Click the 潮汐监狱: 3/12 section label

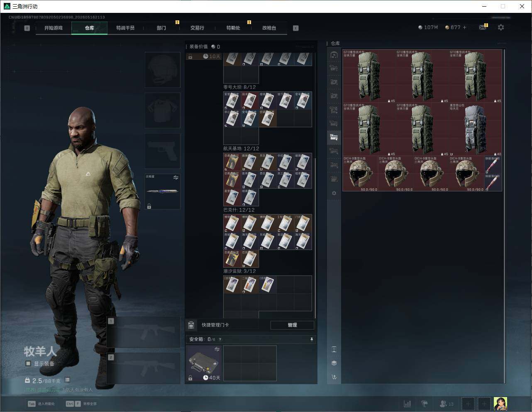click(240, 271)
